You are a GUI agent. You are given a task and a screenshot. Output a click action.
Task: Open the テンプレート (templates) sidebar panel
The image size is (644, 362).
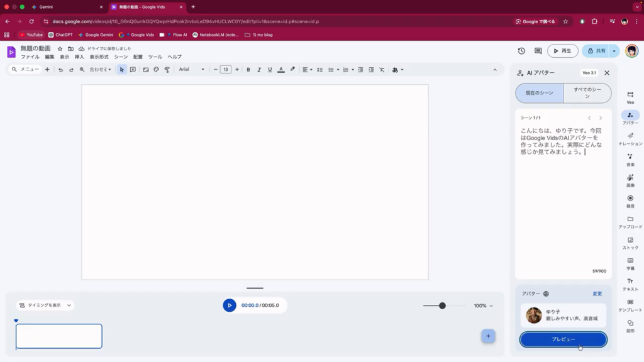(630, 305)
